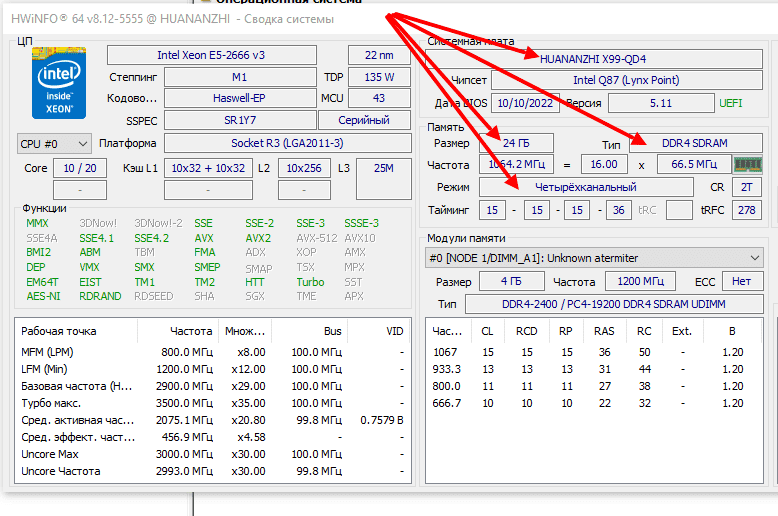Open the CPU #0 selector dropdown
The image size is (778, 516).
[54, 144]
